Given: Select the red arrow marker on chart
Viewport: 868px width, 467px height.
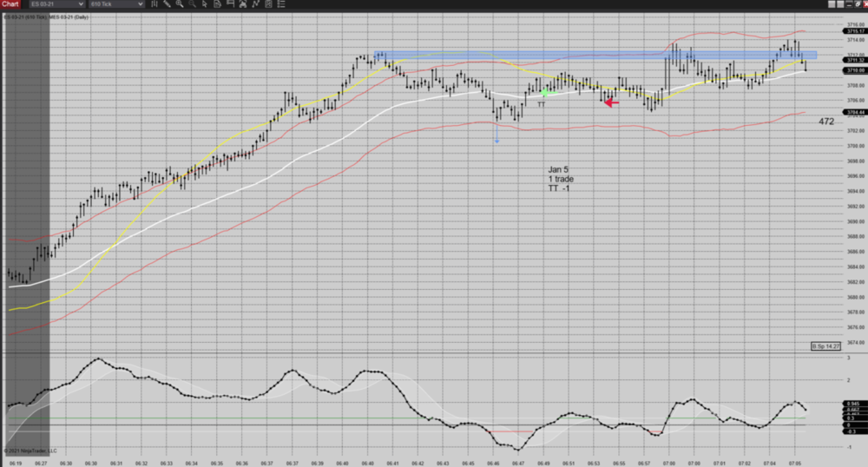Looking at the screenshot, I should tap(611, 102).
